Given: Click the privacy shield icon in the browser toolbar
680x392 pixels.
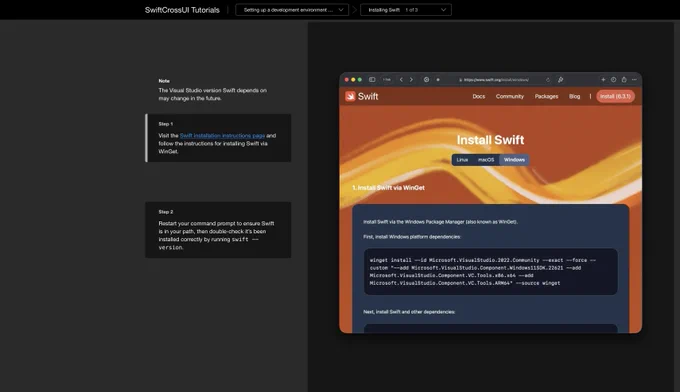Looking at the screenshot, I should pos(426,80).
